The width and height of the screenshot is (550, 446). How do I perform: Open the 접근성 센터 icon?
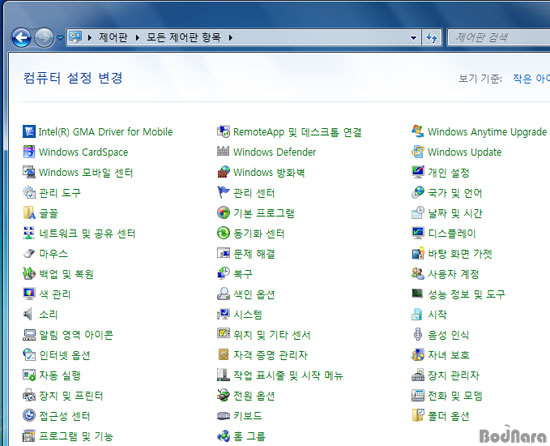(29, 415)
